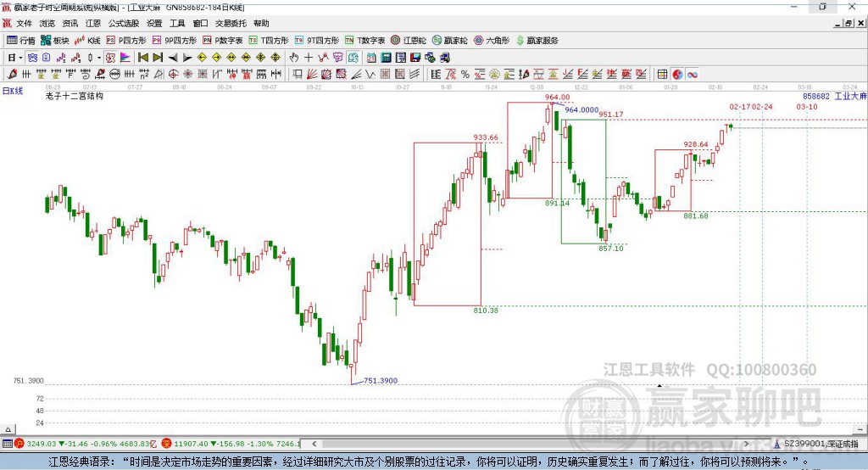
Task: Open 赢家服务 with dollar icon
Action: [x=537, y=41]
